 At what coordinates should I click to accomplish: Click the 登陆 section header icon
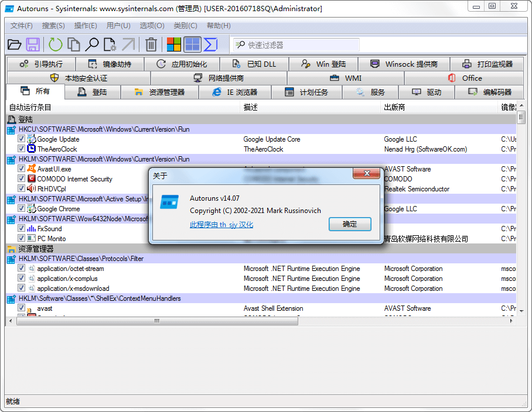11,119
